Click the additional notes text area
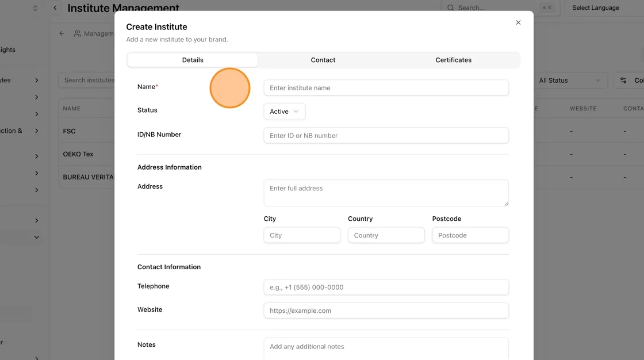This screenshot has width=644, height=360. click(x=386, y=349)
